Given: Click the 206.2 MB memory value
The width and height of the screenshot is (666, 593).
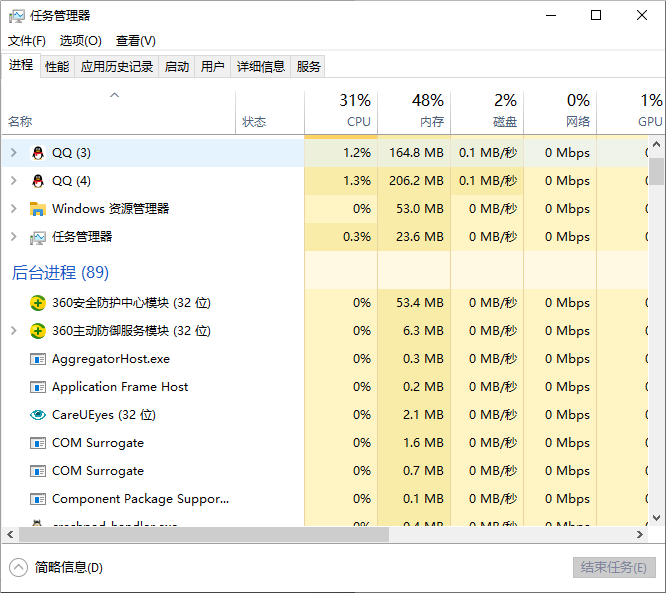Looking at the screenshot, I should (x=416, y=181).
